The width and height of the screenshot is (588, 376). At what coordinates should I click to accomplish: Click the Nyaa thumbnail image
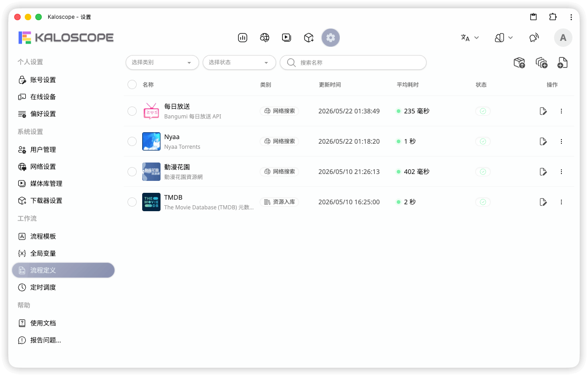pos(151,141)
